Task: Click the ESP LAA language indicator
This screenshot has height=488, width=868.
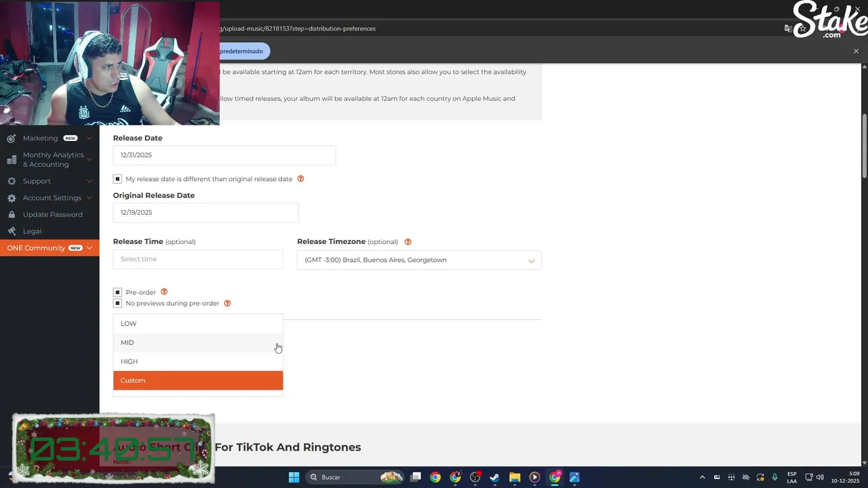Action: click(x=792, y=477)
